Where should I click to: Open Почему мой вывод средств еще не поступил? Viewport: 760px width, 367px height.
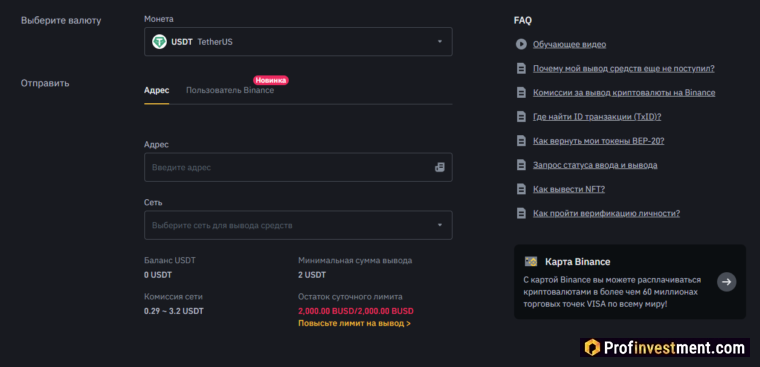tap(624, 68)
